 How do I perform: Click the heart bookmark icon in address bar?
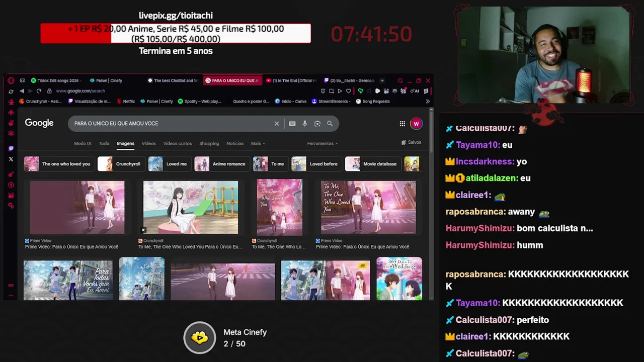click(x=348, y=91)
